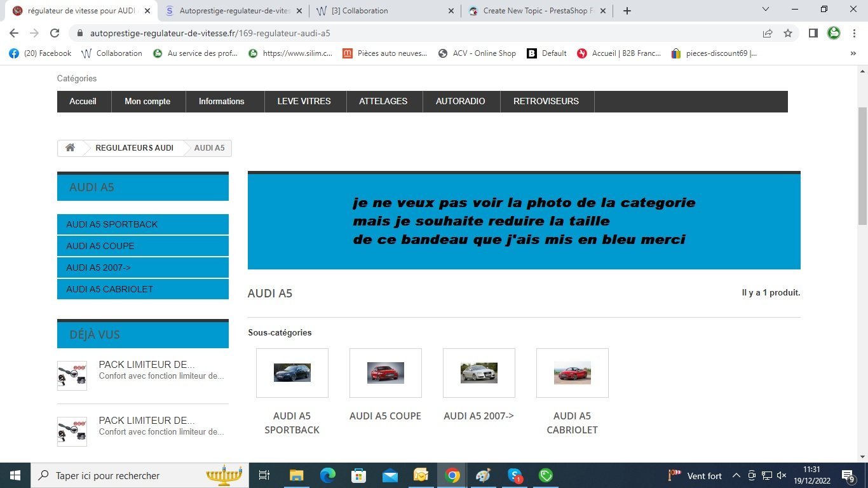Open Microsoft Store from the taskbar
This screenshot has height=488, width=868.
(359, 475)
